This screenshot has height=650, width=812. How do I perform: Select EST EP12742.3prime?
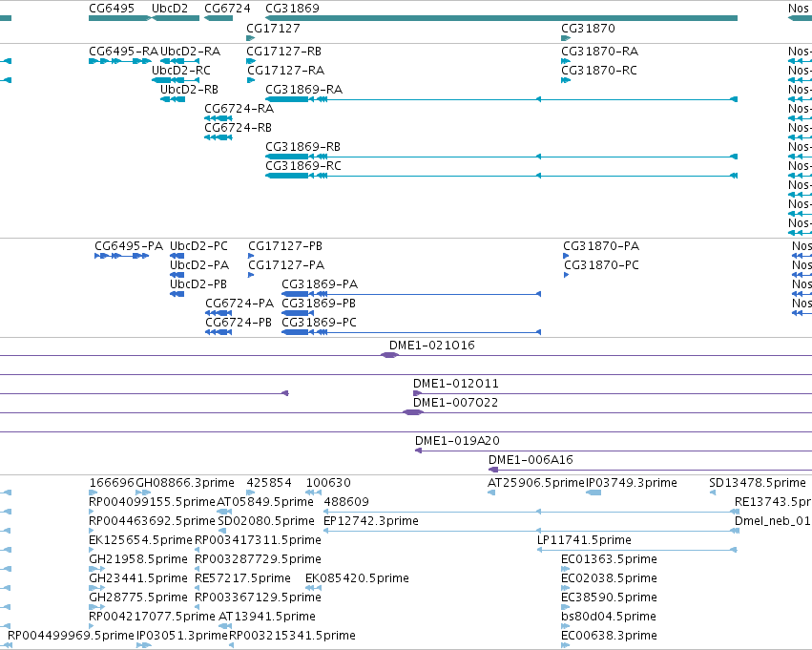[x=371, y=521]
